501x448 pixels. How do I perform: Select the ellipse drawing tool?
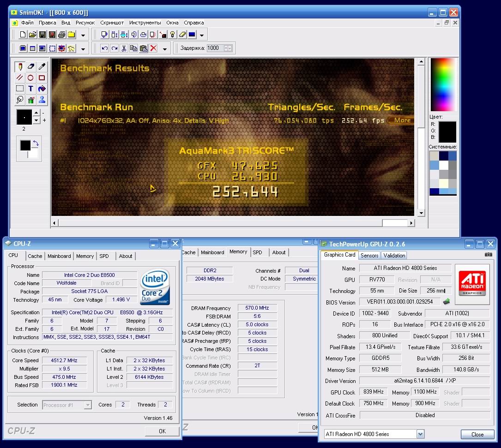tap(30, 78)
